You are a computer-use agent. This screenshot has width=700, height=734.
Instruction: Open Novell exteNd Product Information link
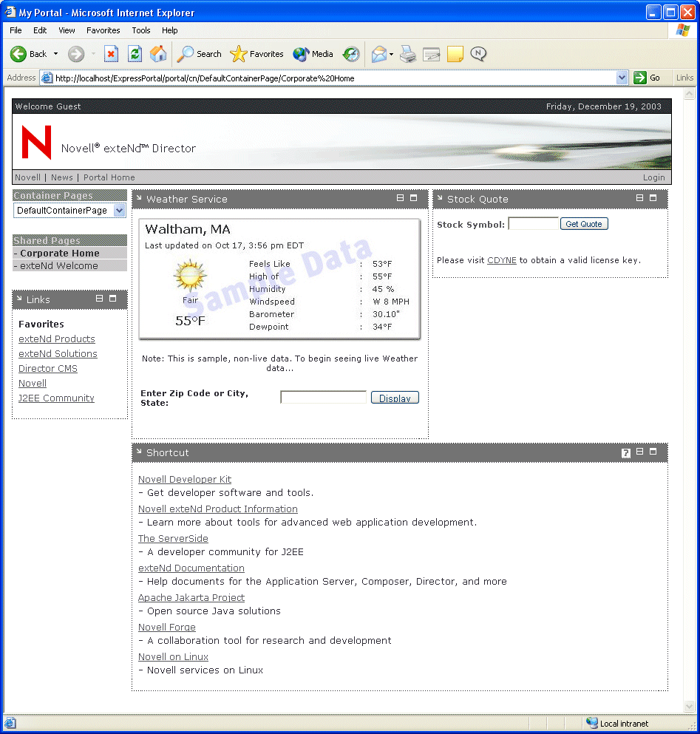click(x=218, y=509)
